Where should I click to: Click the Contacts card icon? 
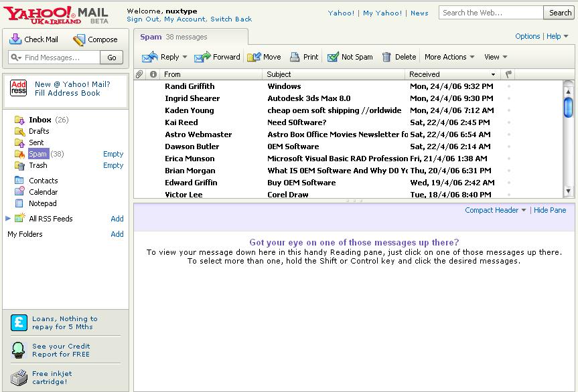point(19,181)
